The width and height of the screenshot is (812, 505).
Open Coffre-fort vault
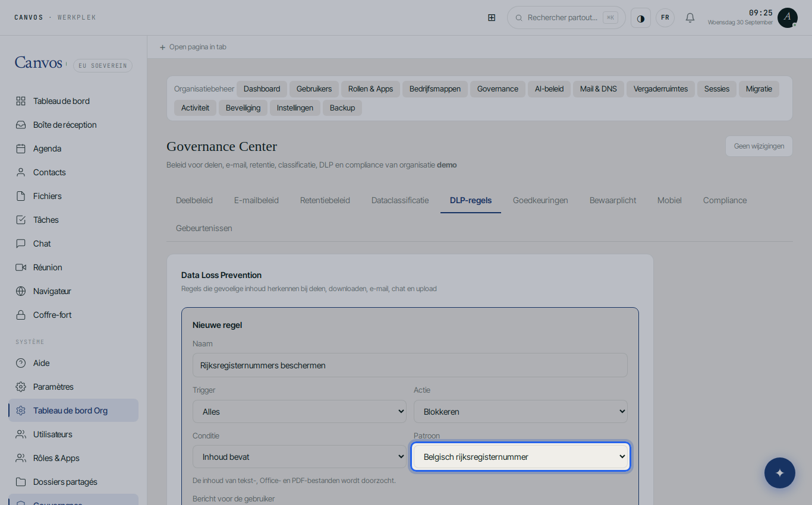[74, 315]
